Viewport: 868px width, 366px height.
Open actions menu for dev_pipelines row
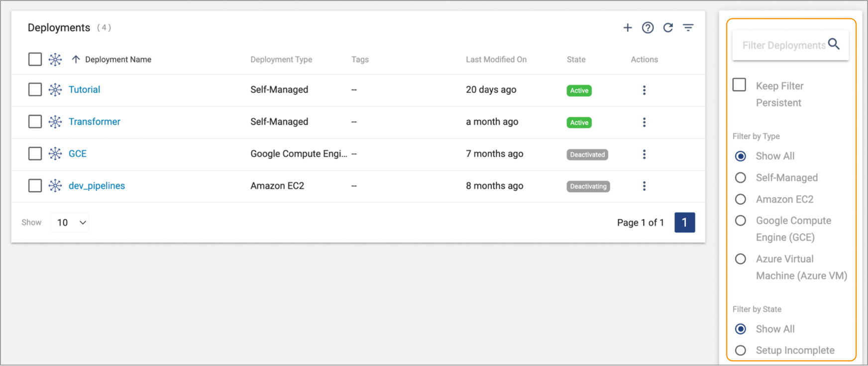coord(644,186)
